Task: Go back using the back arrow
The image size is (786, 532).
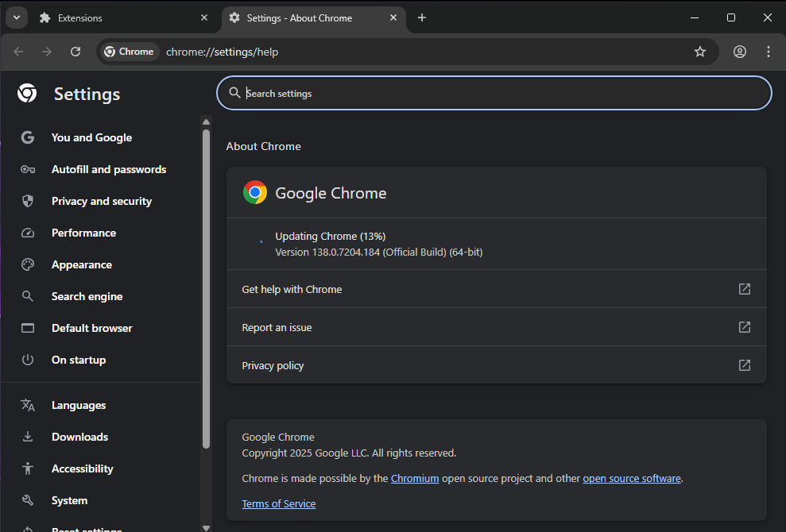Action: pyautogui.click(x=18, y=52)
